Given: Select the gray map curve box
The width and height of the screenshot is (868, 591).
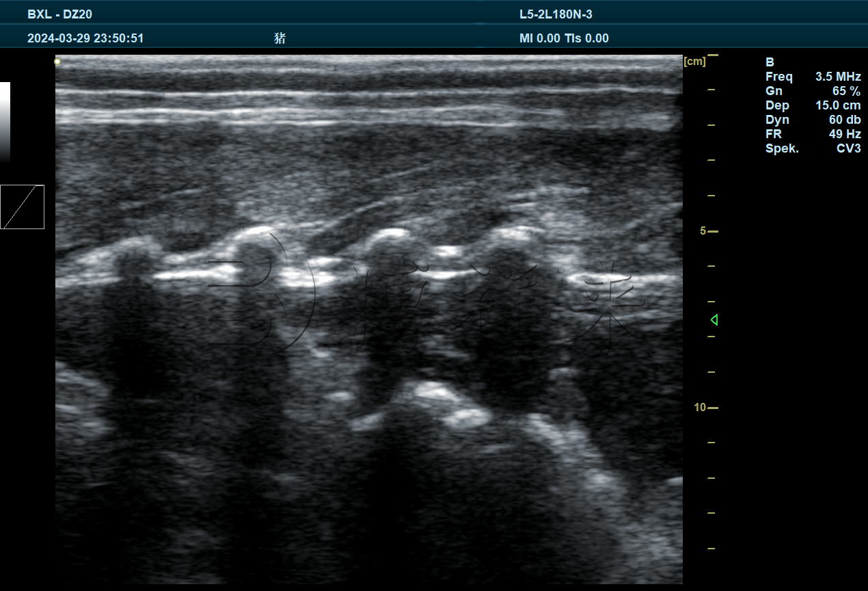Looking at the screenshot, I should coord(22,207).
